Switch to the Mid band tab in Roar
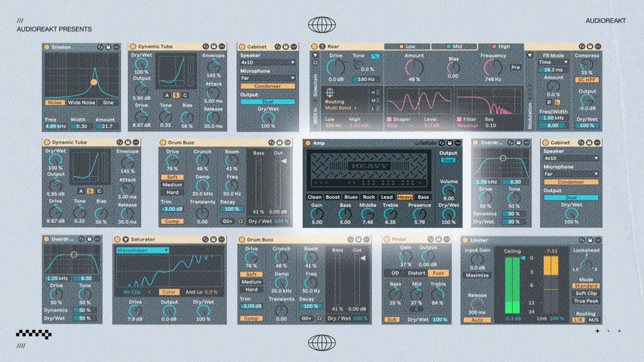The image size is (644, 362). pyautogui.click(x=454, y=46)
